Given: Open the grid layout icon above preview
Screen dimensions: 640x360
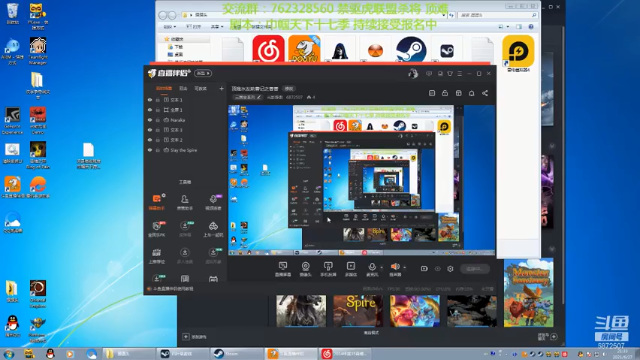Looking at the screenshot, I should 458,93.
